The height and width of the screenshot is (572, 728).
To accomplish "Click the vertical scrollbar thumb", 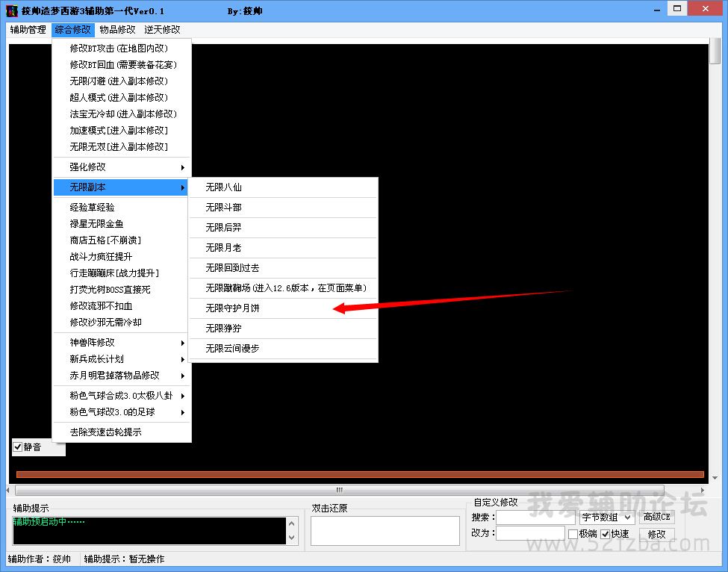I will coord(715,52).
